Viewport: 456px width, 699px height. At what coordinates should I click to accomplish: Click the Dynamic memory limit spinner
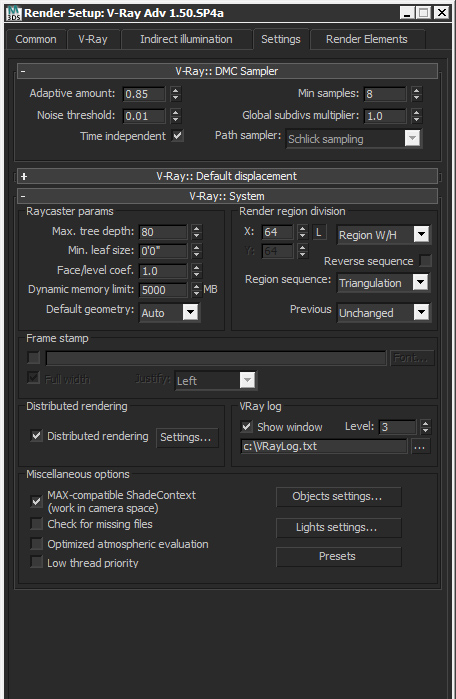point(197,290)
